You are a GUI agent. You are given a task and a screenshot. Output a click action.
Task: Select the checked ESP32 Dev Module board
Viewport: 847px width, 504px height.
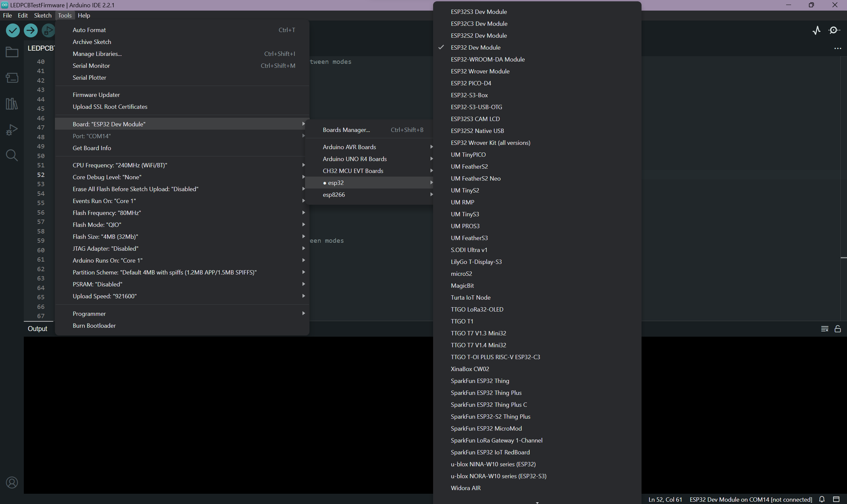(x=537, y=48)
